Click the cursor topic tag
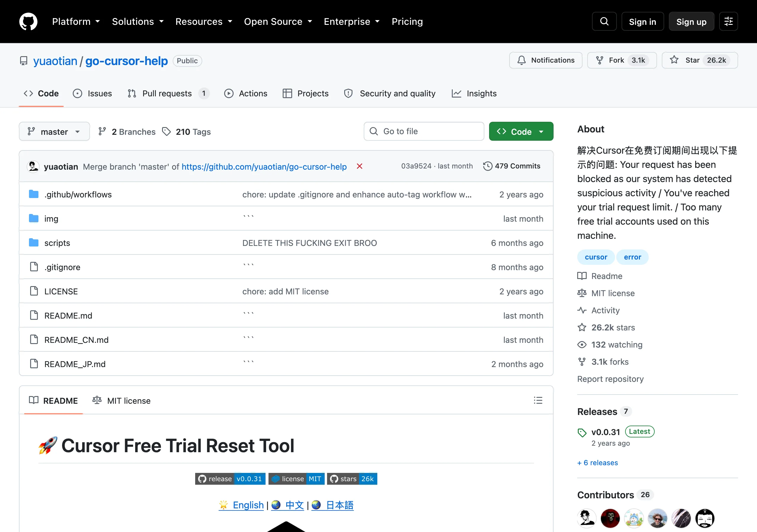Image resolution: width=757 pixels, height=532 pixels. [596, 257]
